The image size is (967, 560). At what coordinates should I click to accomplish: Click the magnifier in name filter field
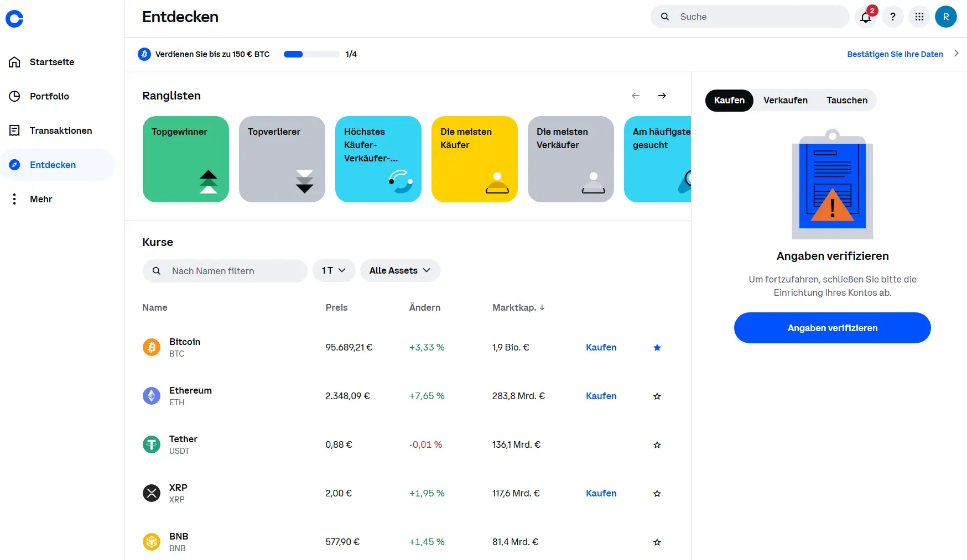(157, 271)
